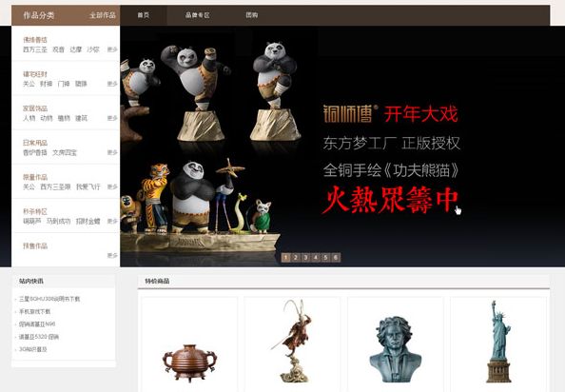Click the Kung Fu Panda banner headline 火热众筹中
This screenshot has height=392, width=565.
pos(390,200)
